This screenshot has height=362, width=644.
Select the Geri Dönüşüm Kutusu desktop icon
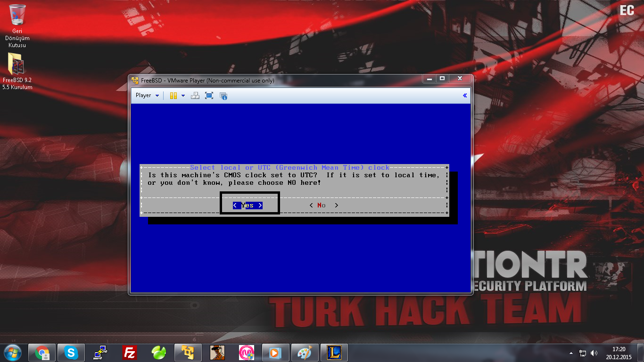tap(17, 26)
